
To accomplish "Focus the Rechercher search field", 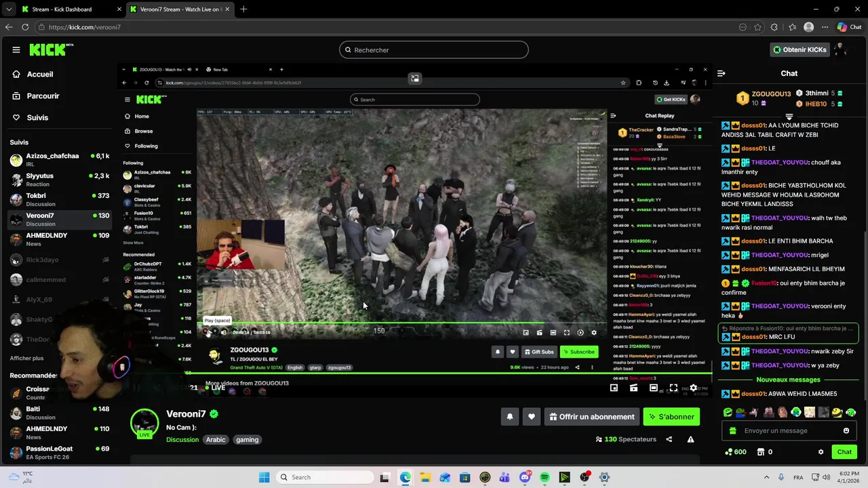I will 434,50.
